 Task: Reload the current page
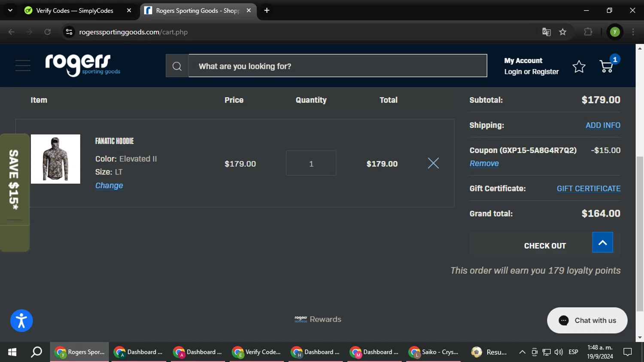tap(47, 32)
